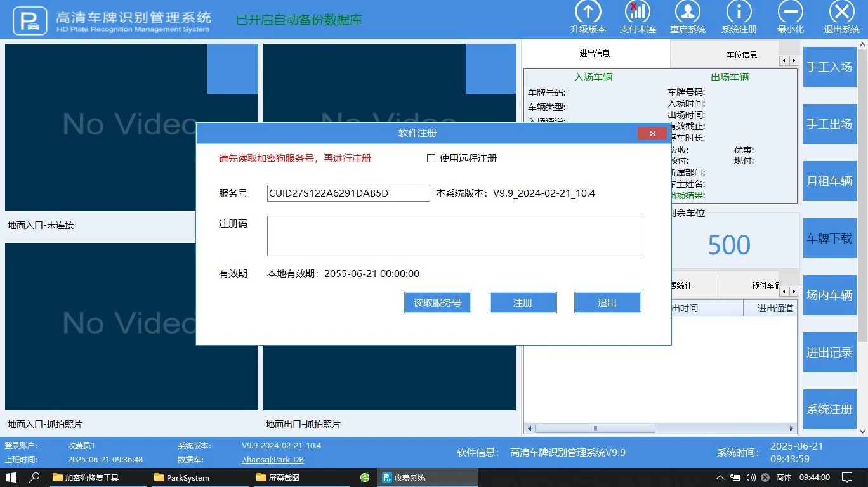Click the 本地有效期 2055-06-21 text
Image resolution: width=868 pixels, height=487 pixels.
[343, 274]
